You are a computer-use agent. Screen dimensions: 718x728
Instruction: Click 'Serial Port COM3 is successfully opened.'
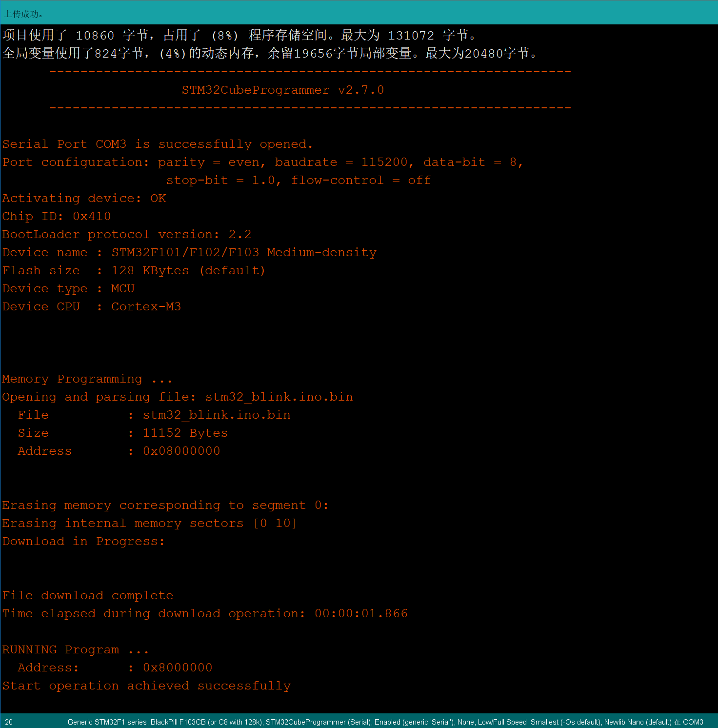pos(157,144)
